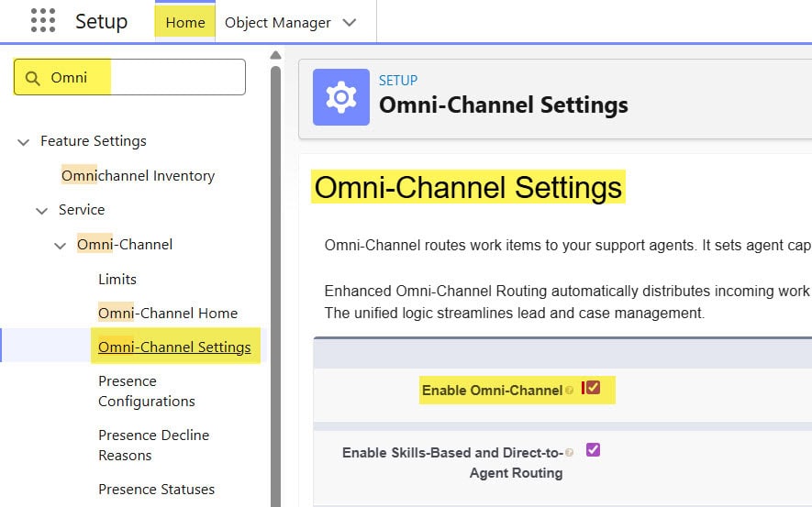This screenshot has height=507, width=812.
Task: Click the Setup app name text
Action: 101,22
